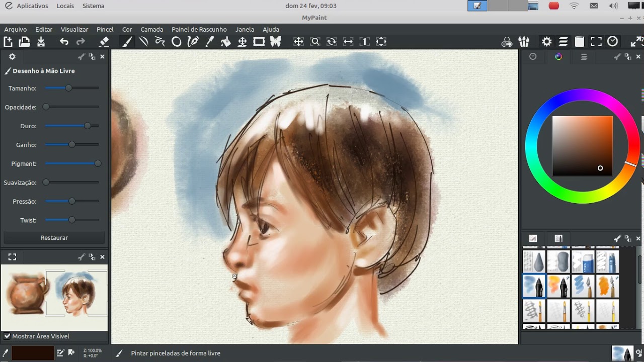The width and height of the screenshot is (644, 362).
Task: Open the Camada menu
Action: (151, 29)
